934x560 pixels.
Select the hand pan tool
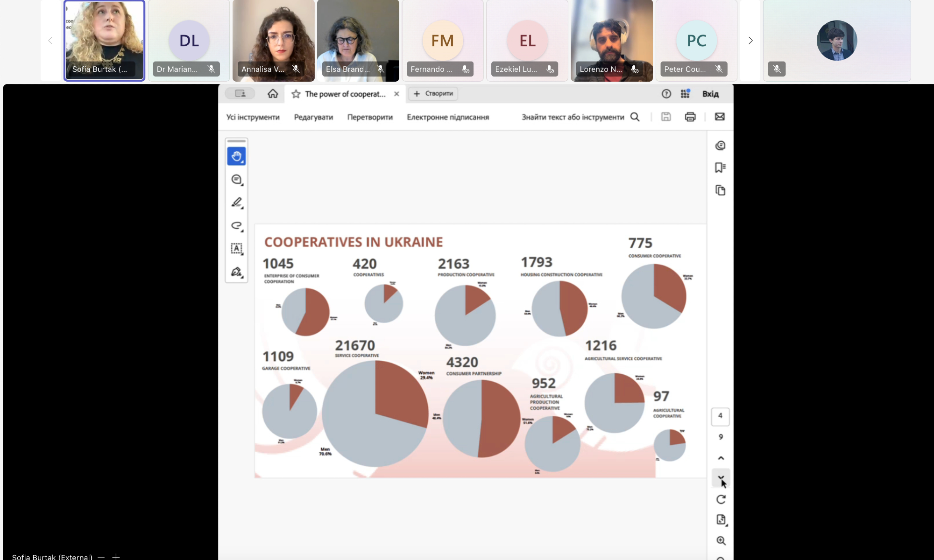236,156
